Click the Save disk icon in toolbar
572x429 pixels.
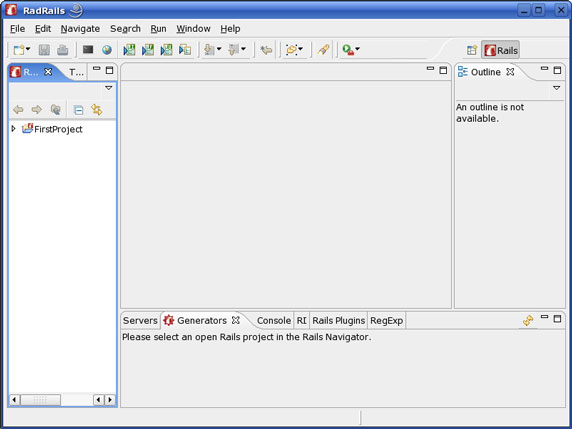[x=44, y=50]
